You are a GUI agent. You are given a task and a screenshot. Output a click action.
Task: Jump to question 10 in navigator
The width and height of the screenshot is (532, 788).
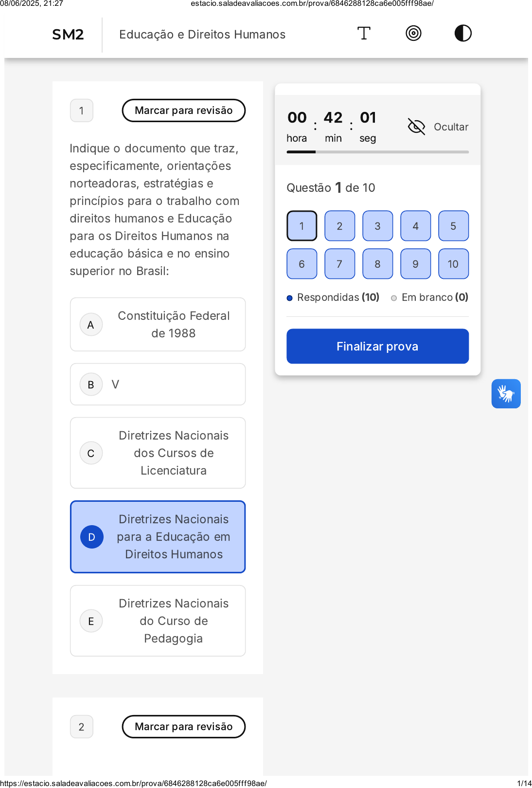tap(453, 264)
